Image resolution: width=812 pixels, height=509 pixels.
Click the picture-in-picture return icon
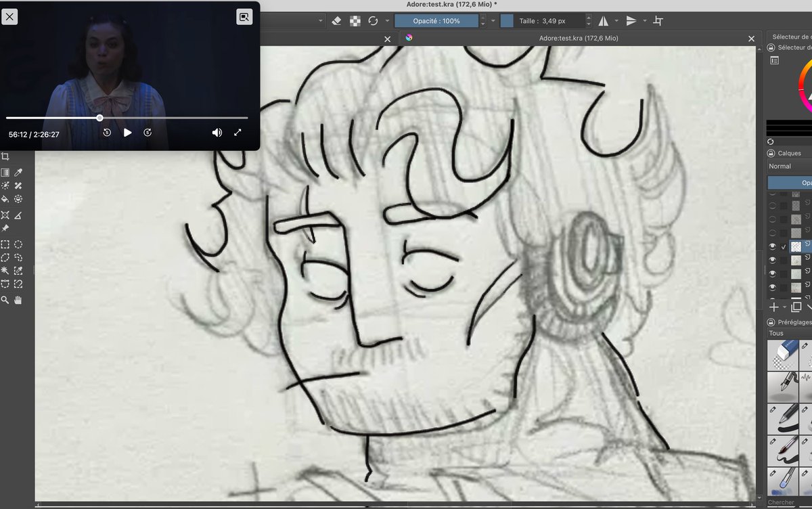[244, 17]
